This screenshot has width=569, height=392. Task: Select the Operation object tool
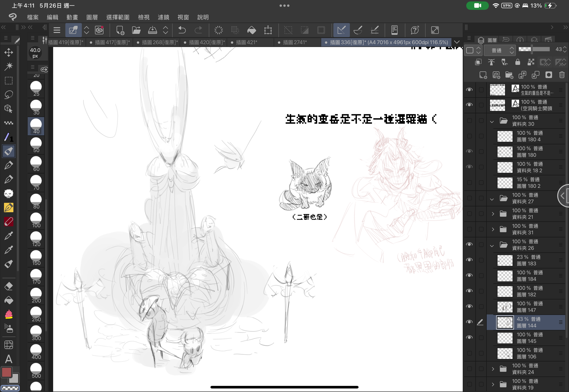pyautogui.click(x=9, y=109)
